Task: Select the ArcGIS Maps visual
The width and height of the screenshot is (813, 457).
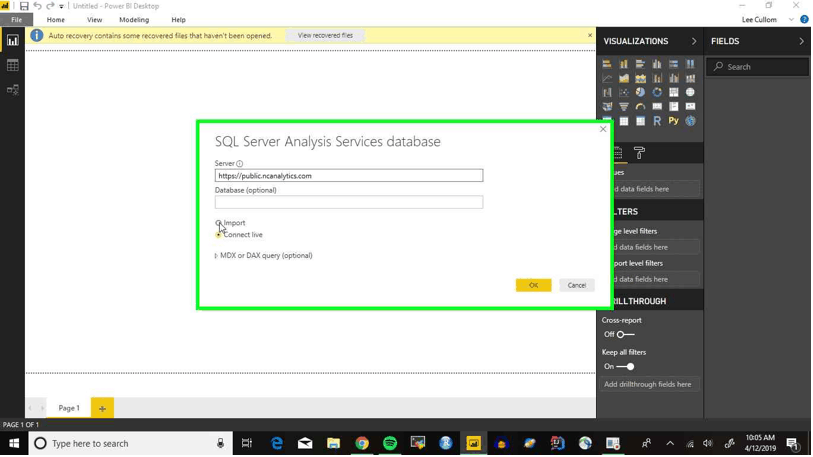Action: 690,121
